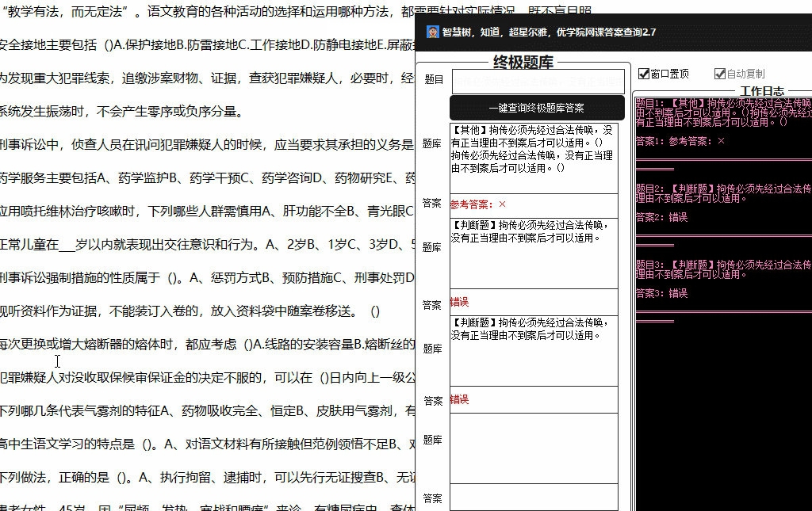The height and width of the screenshot is (511, 812).
Task: Click the second 错误 answer field
Action: pos(536,399)
